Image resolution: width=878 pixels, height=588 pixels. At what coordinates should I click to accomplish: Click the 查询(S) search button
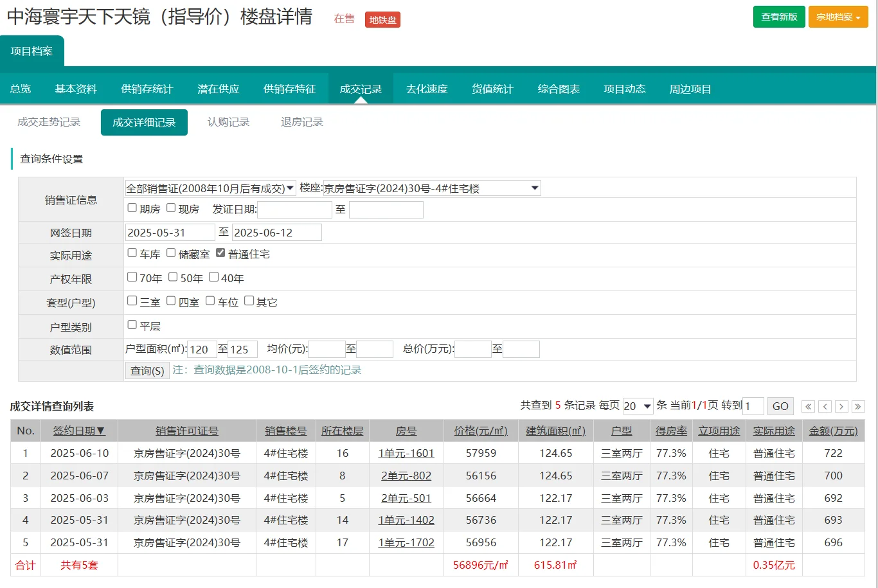[147, 370]
